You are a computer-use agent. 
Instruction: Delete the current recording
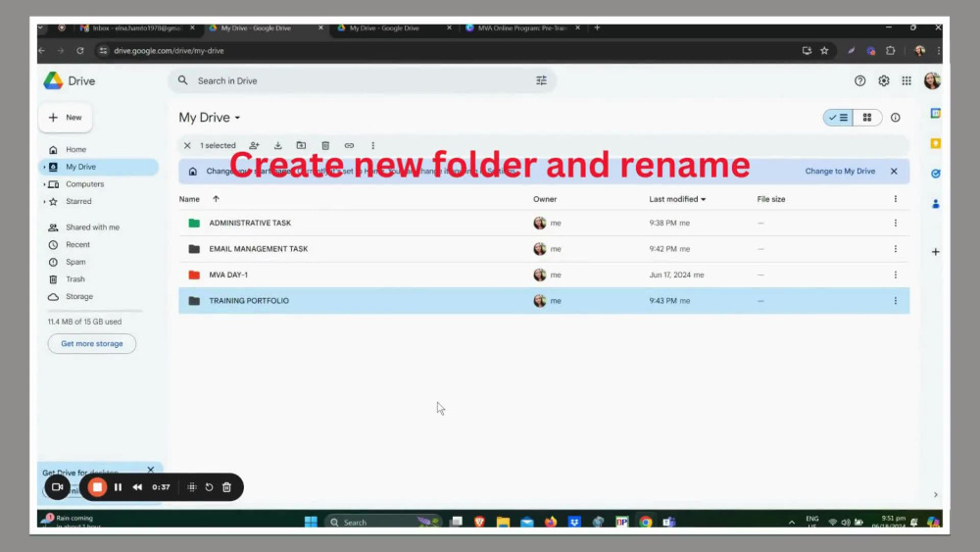227,487
